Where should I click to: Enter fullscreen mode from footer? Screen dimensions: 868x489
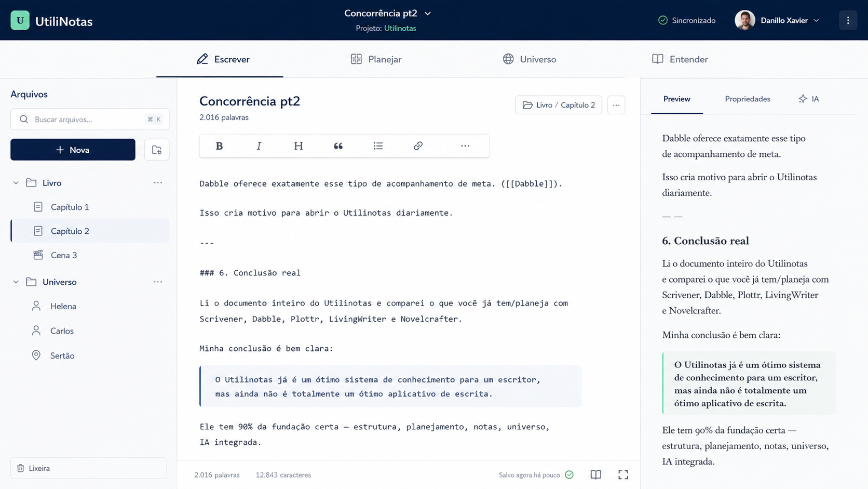coord(623,474)
